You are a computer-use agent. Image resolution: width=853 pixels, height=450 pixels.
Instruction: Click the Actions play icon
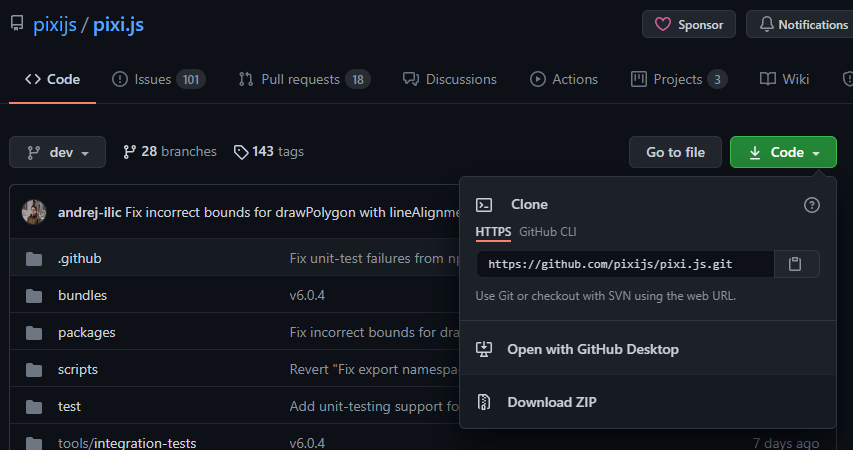537,79
